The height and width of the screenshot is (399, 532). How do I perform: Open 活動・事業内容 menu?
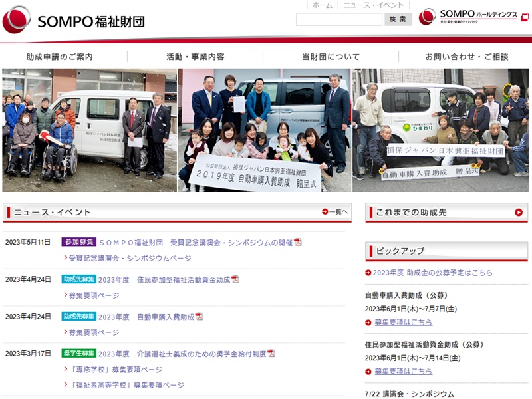(x=196, y=57)
